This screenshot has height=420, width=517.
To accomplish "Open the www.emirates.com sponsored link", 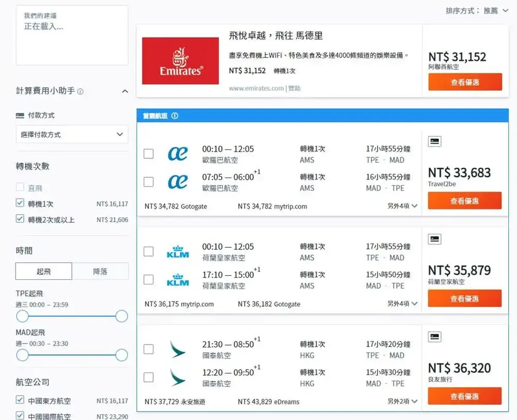I will pos(256,88).
